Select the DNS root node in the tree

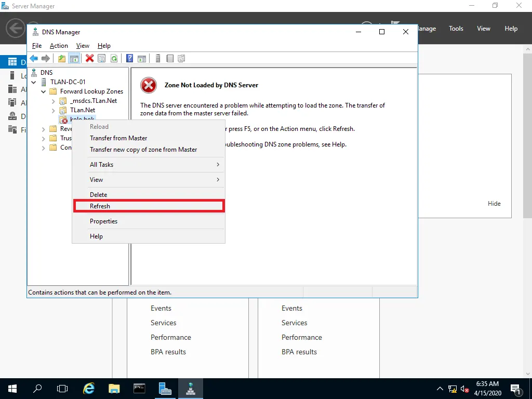[46, 72]
